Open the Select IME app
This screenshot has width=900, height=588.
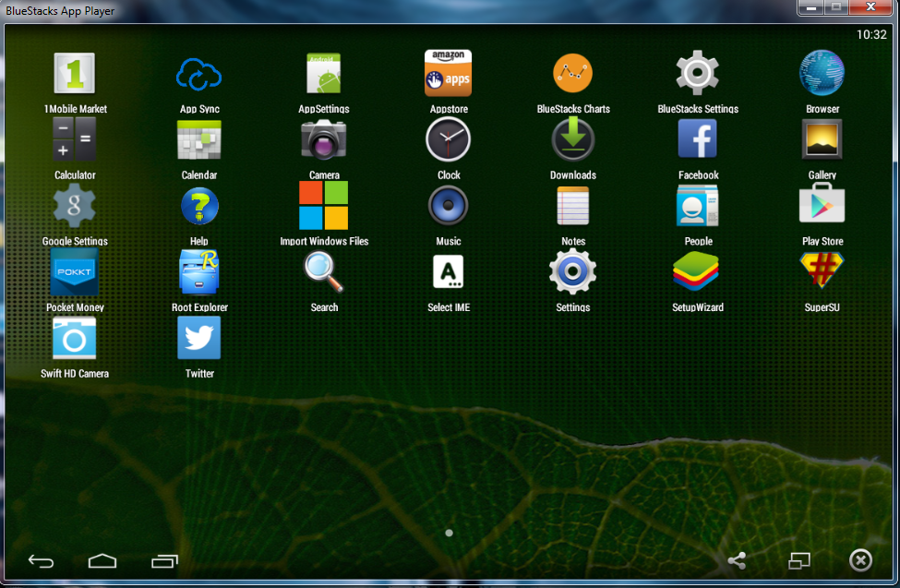pyautogui.click(x=449, y=271)
